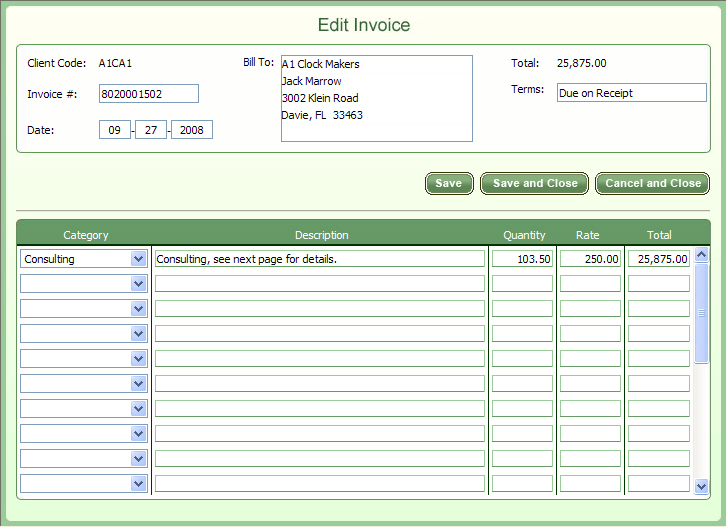726x527 pixels.
Task: Click the scroll down arrow of line items
Action: coord(701,487)
